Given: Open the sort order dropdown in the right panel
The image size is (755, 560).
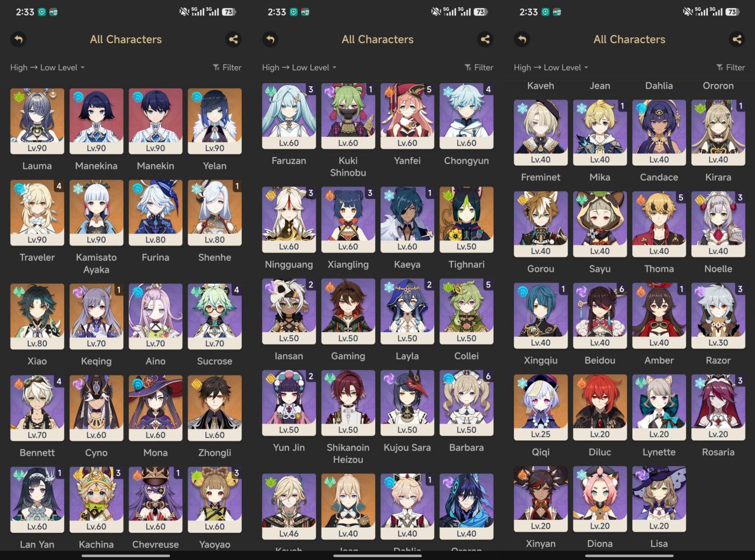Looking at the screenshot, I should point(551,67).
